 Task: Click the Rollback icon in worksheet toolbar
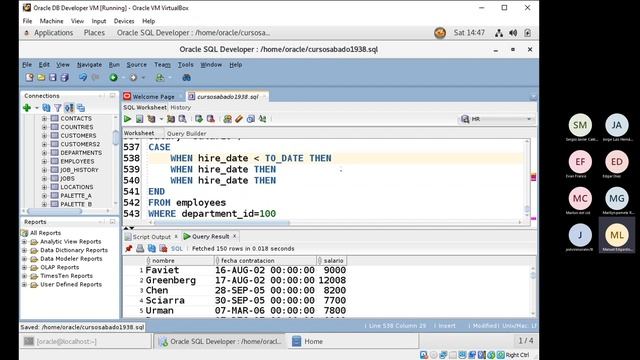211,119
